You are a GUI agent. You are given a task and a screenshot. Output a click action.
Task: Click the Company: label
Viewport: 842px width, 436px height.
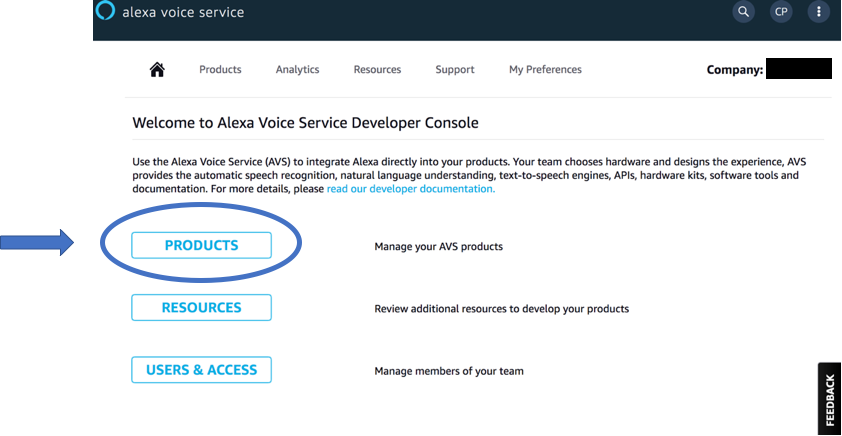point(735,70)
